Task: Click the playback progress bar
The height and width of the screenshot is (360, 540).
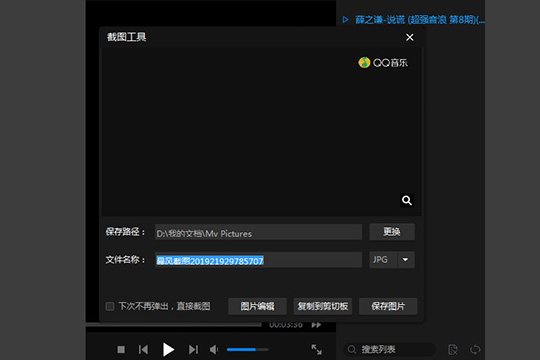Action: [174, 325]
